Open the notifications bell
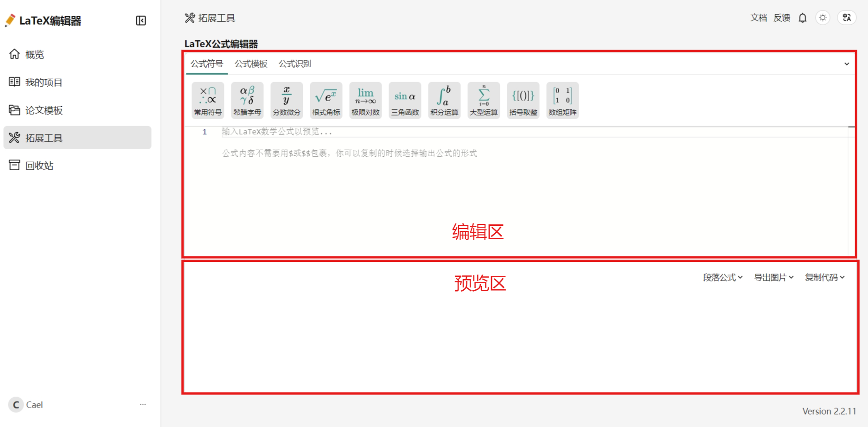The height and width of the screenshot is (427, 868). pyautogui.click(x=803, y=18)
